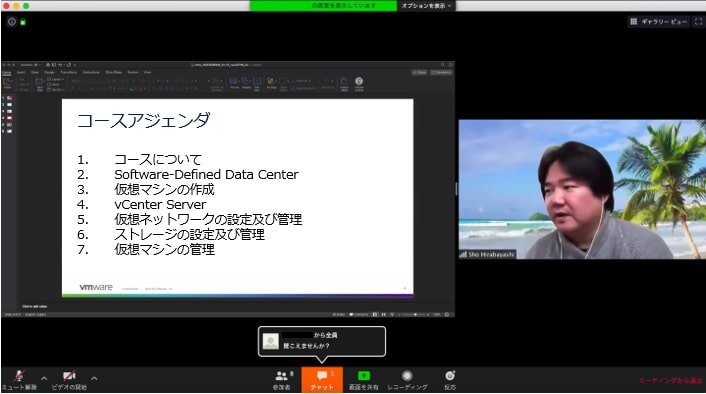The image size is (706, 394).
Task: Open View tab in PowerPoint
Action: 147,72
